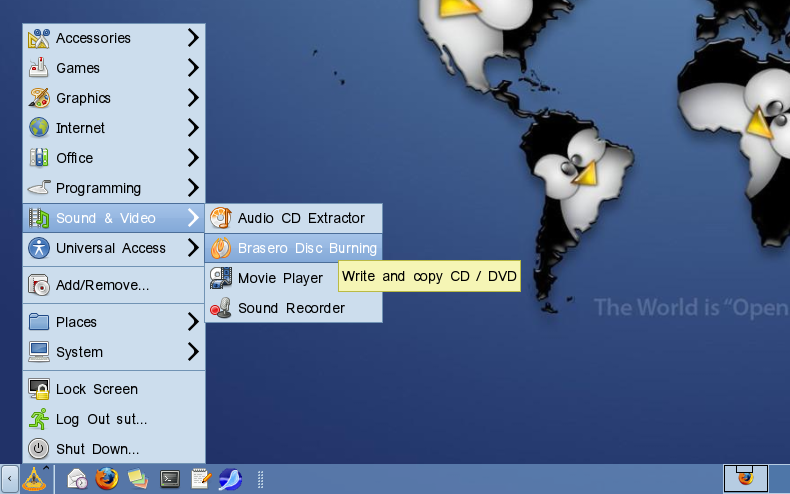Open the main menu launcher in panel
790x494 pixels.
coord(34,479)
